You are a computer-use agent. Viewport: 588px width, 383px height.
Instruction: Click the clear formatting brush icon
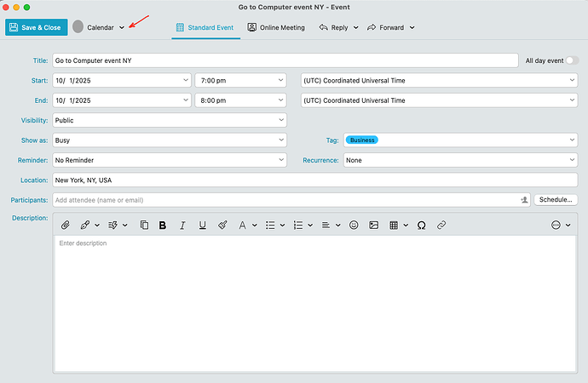(x=222, y=225)
